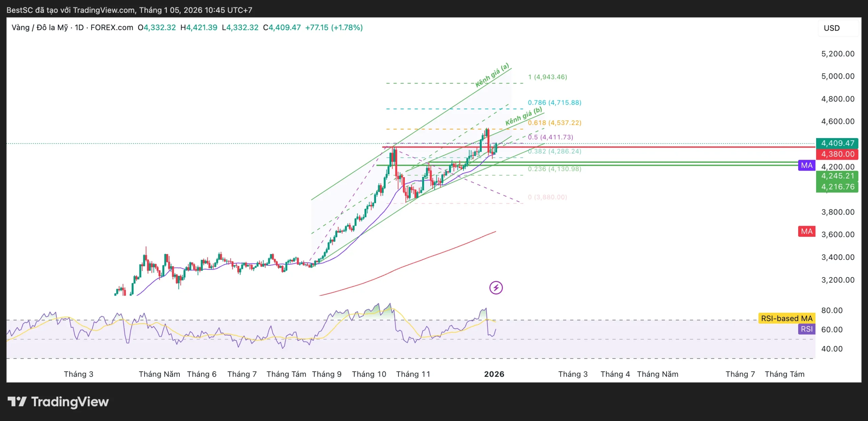Click the yellow RSI-based MA label

(786, 318)
